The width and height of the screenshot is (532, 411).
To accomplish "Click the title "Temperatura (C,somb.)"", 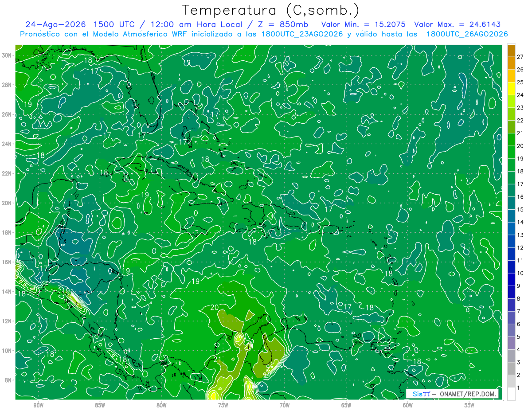I will click(270, 10).
